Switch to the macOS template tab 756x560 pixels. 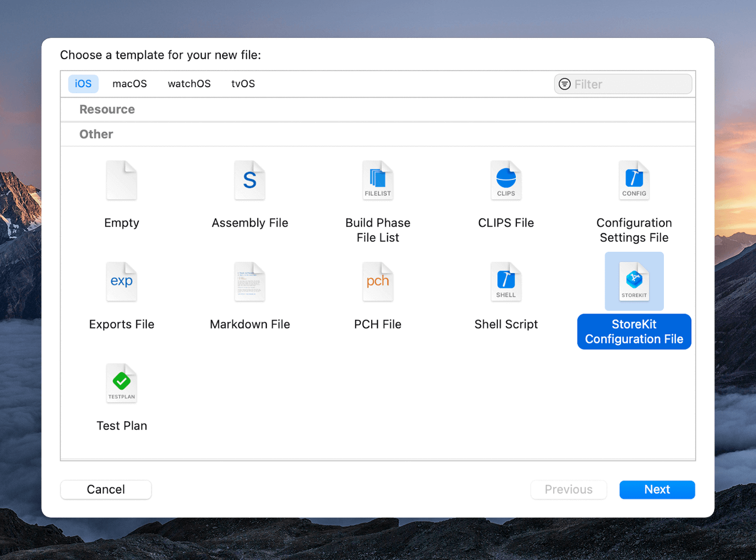[x=129, y=83]
